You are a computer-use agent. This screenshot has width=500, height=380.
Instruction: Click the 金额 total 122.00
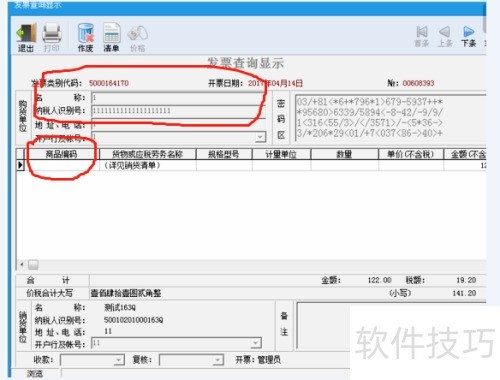pyautogui.click(x=379, y=280)
